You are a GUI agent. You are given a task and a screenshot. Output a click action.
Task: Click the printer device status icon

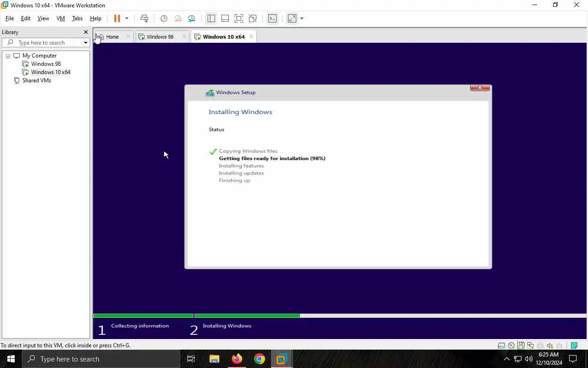[x=540, y=345]
